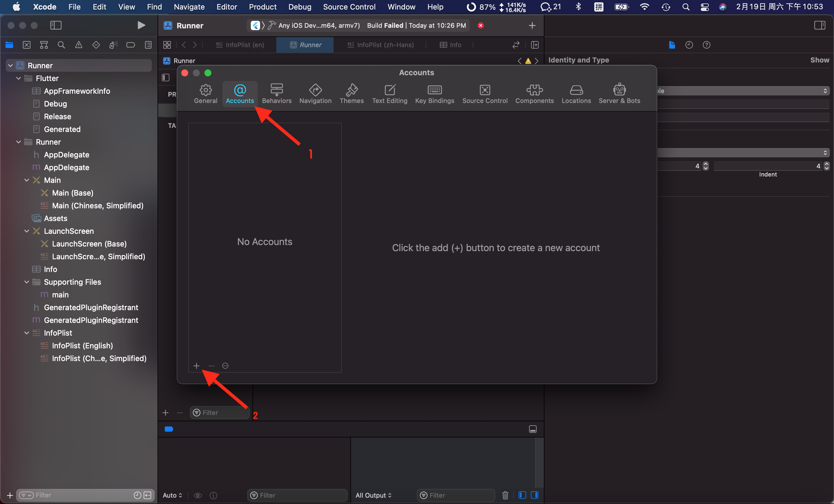Click the toolbar plus Library button
834x504 pixels.
pyautogui.click(x=532, y=25)
